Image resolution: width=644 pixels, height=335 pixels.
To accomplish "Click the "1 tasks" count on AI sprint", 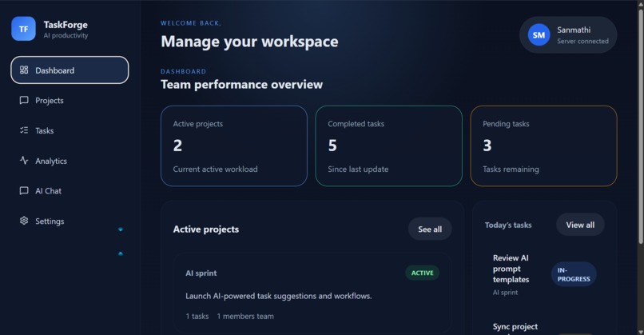I will point(197,316).
